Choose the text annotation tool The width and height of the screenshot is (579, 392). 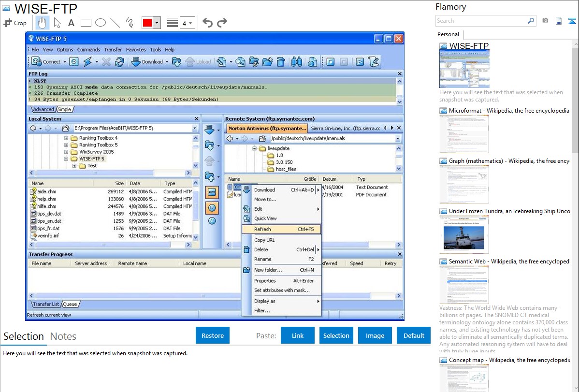(x=71, y=23)
